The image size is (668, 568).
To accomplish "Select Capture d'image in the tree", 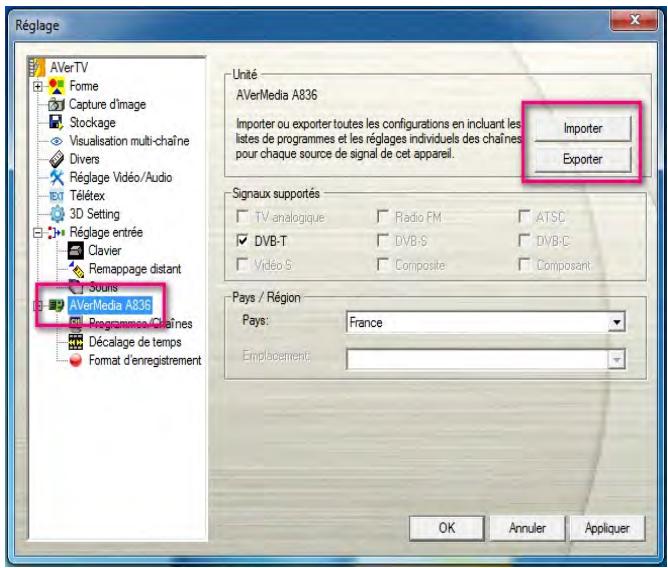I will pos(107,104).
